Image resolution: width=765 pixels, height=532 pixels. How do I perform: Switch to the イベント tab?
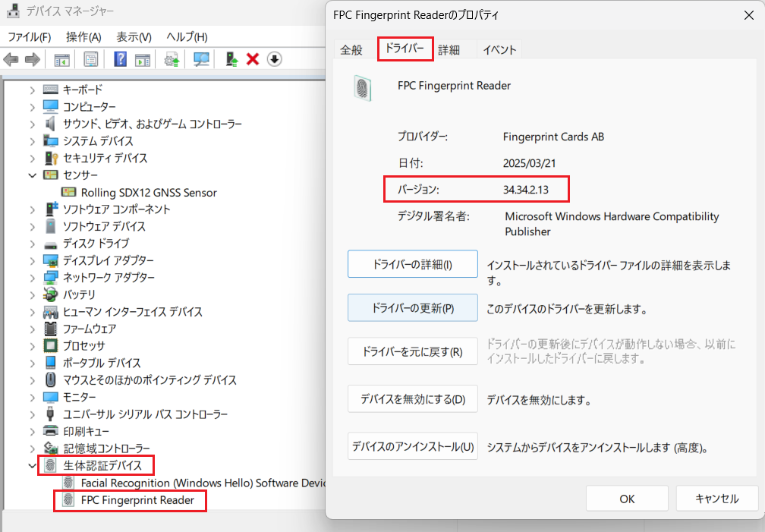499,50
